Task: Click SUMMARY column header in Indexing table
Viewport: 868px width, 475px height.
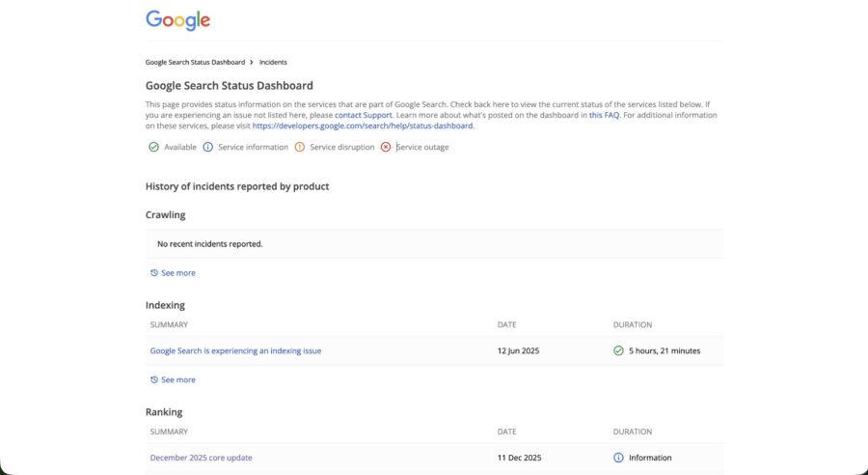Action: [169, 324]
